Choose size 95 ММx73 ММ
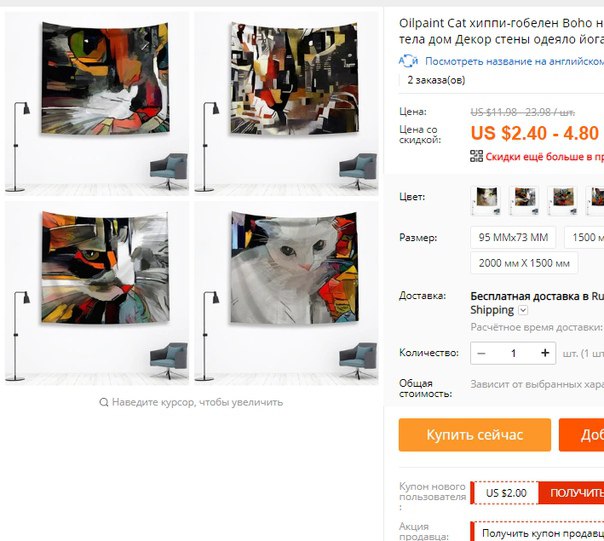 point(513,237)
